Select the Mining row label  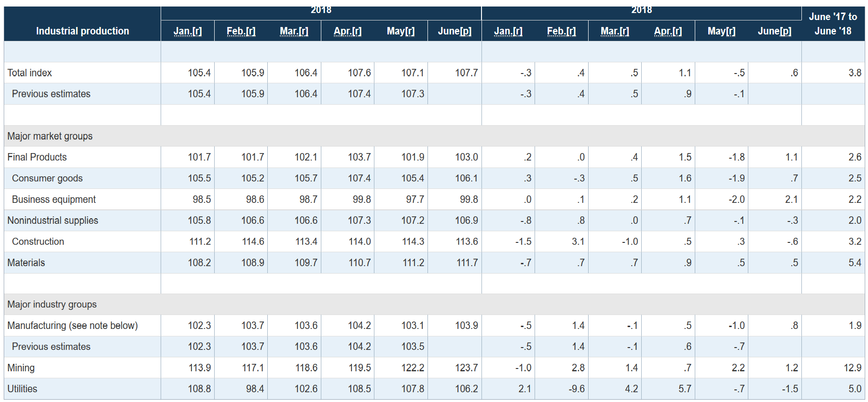[21, 368]
